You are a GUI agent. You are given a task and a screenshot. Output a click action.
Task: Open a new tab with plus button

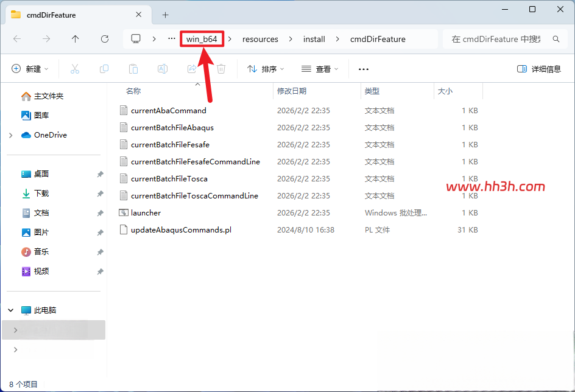(x=166, y=15)
